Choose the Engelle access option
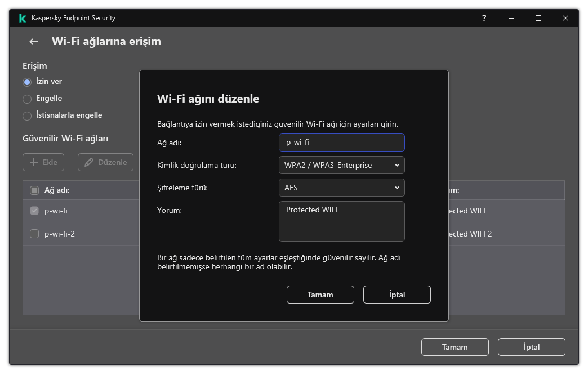The width and height of the screenshot is (588, 374). pos(26,99)
